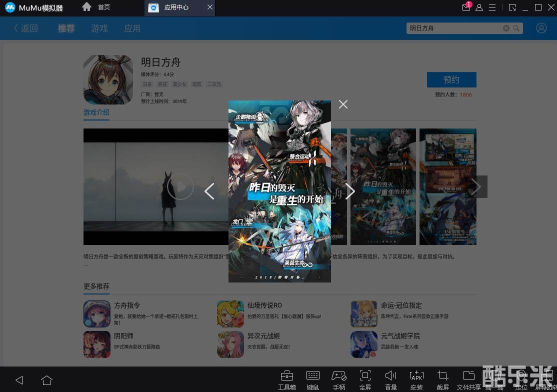Screen dimensions: 557x392
Task: Open 音量 volume control
Action: pyautogui.click(x=391, y=379)
